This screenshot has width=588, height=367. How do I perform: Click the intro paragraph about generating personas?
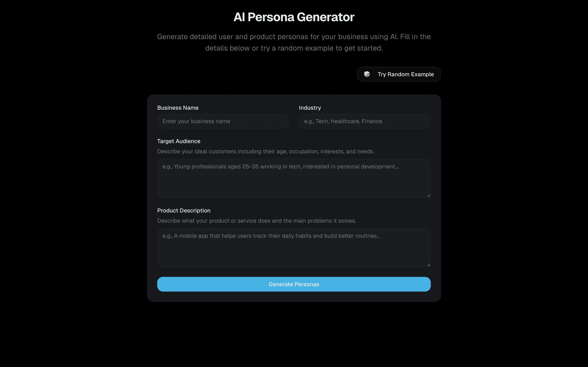294,42
